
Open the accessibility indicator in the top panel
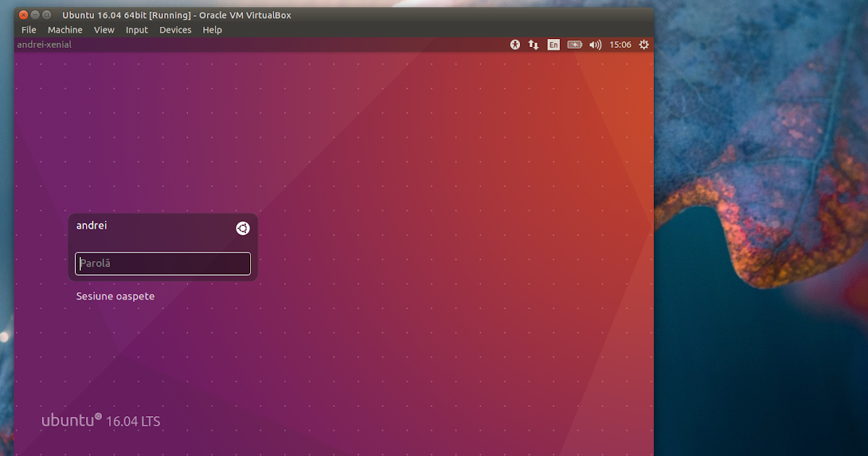click(515, 44)
